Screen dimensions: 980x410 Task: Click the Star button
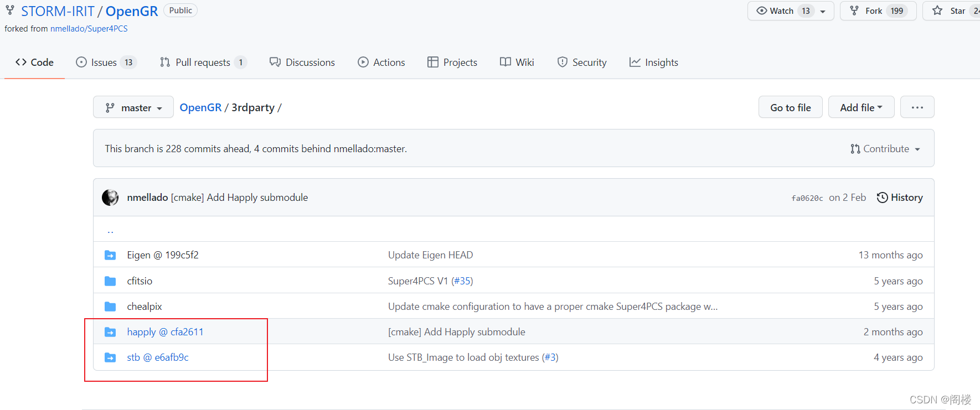pyautogui.click(x=951, y=11)
